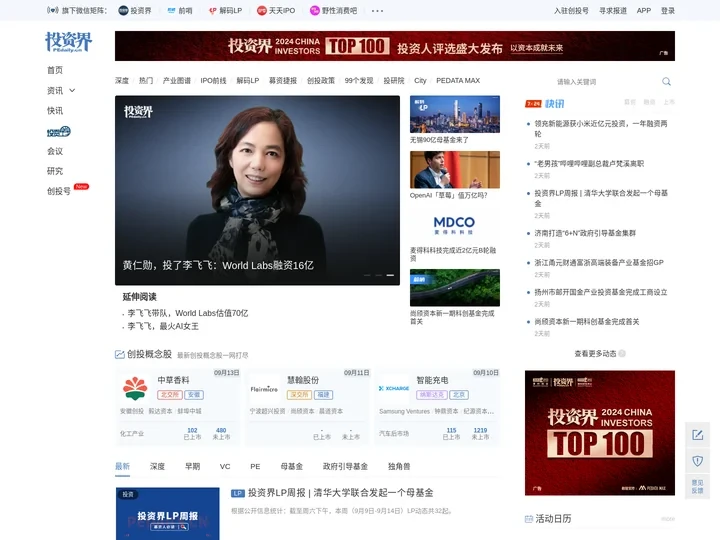Click the 查看更多动态 arrow icon
Viewport: 720px width, 540px height.
[x=622, y=354]
